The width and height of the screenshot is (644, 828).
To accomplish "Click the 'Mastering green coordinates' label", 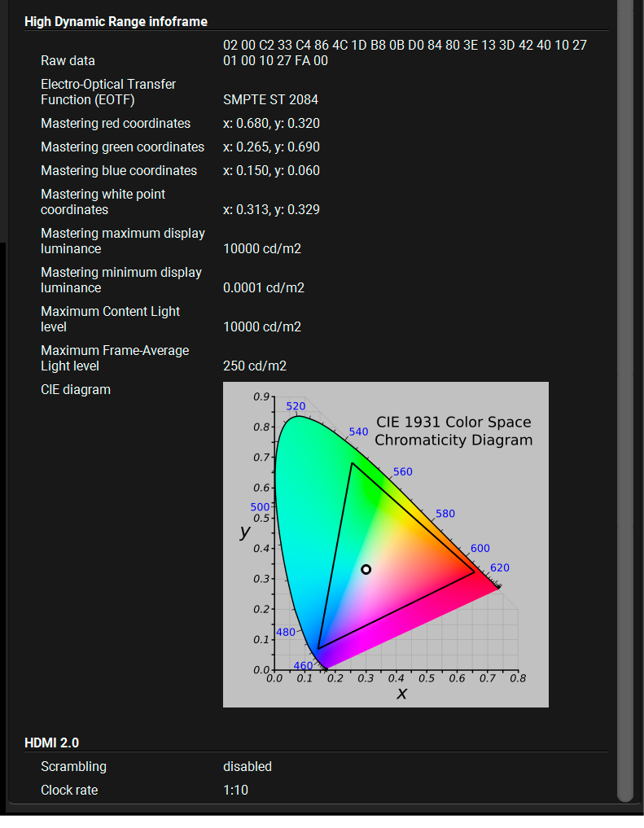I will (122, 147).
